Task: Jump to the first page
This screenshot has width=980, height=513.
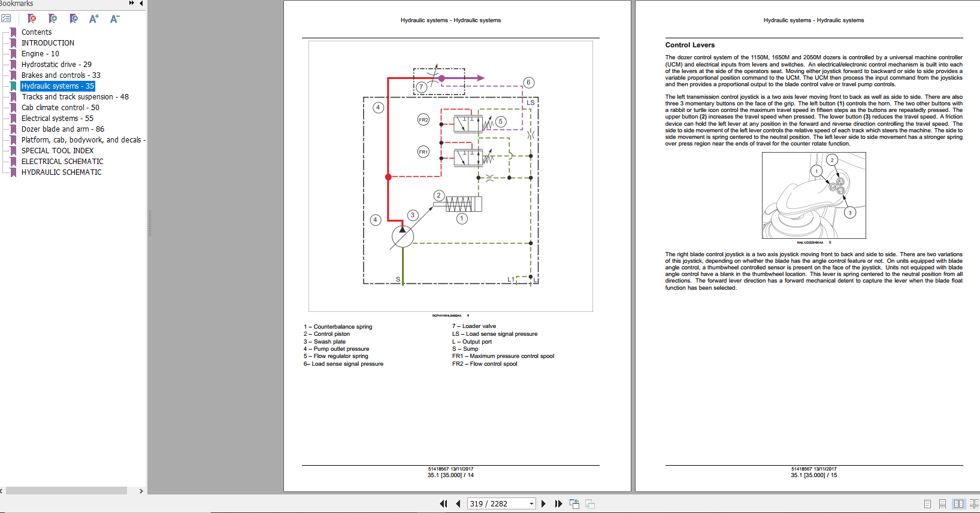Action: 443,504
